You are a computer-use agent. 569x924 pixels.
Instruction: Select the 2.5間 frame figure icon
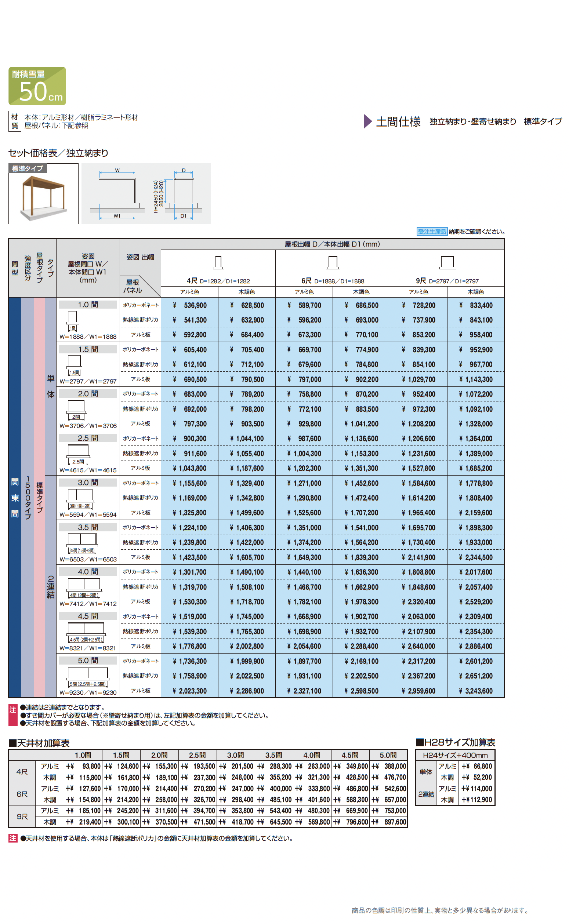click(78, 451)
